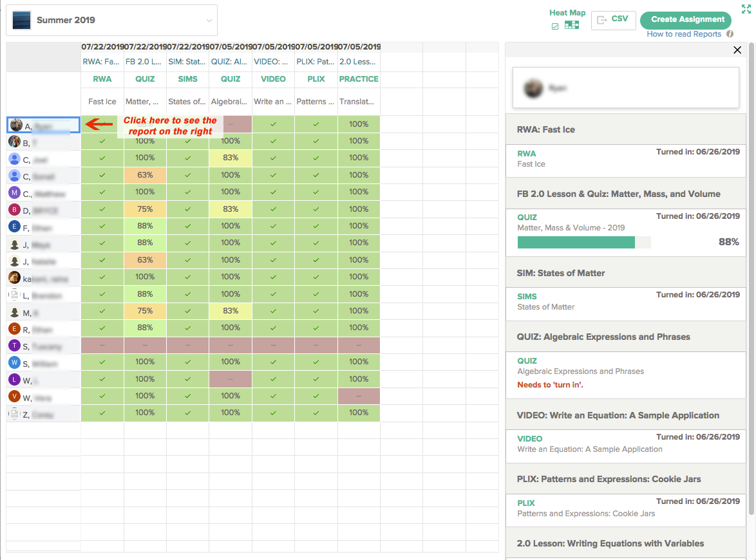Select the PLIX column header
The image size is (756, 560).
click(316, 79)
